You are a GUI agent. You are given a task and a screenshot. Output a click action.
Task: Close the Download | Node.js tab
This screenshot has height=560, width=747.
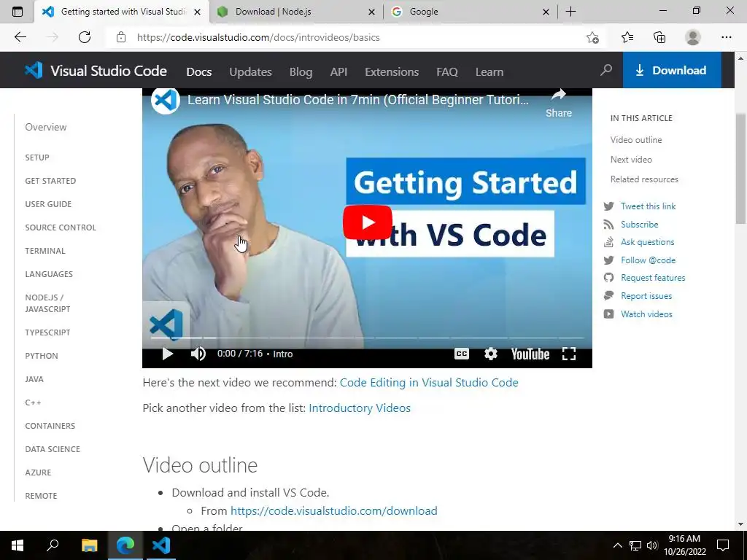point(371,12)
